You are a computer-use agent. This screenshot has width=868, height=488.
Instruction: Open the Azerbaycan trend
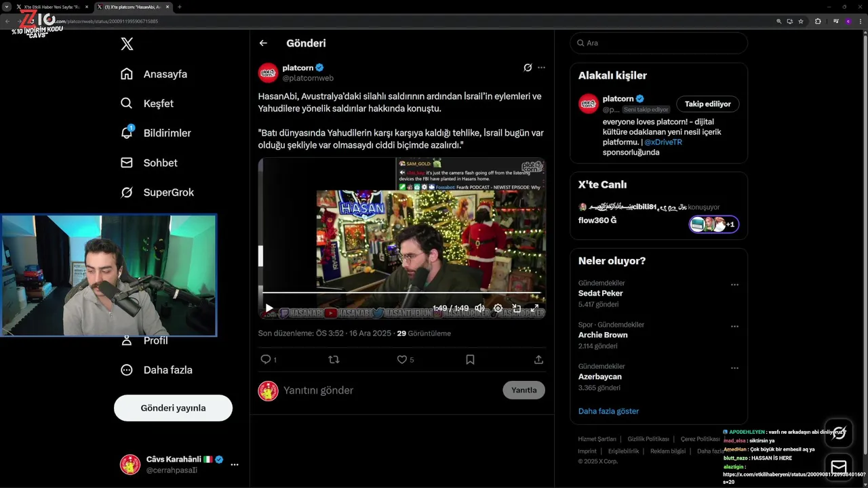click(600, 377)
